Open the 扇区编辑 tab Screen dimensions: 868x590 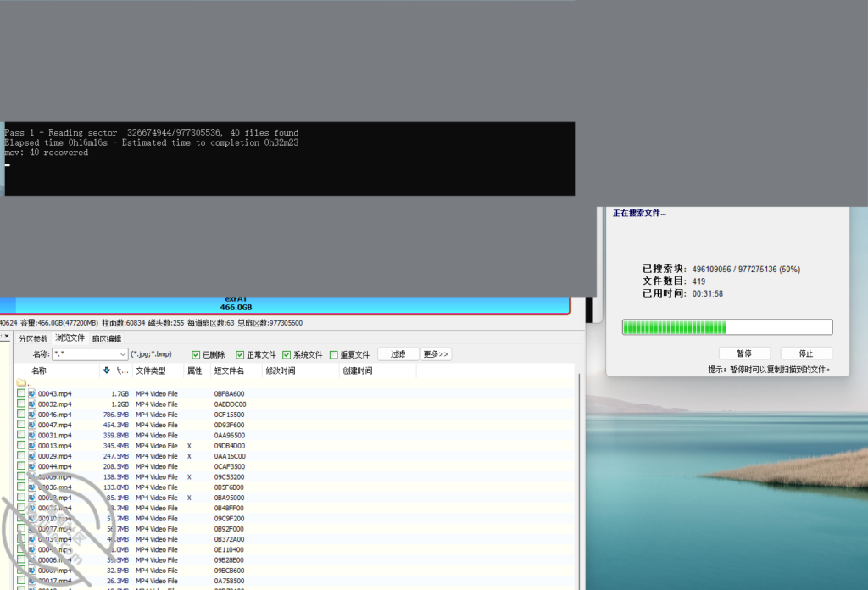pyautogui.click(x=107, y=338)
